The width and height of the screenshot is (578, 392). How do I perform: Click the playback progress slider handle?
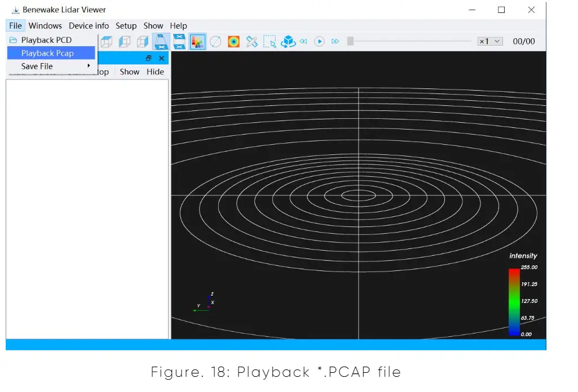pos(351,41)
